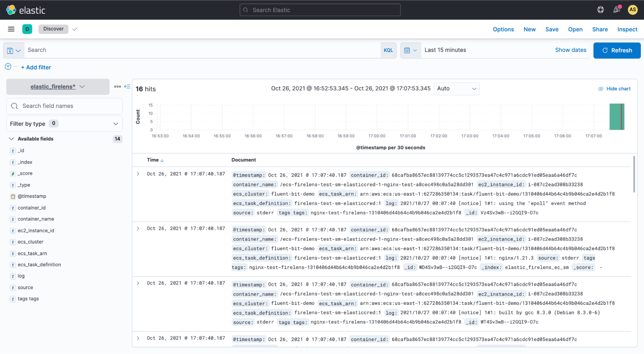Viewport: 644px width, 354px height.
Task: Select the ecs_task_arn field
Action: point(32,253)
